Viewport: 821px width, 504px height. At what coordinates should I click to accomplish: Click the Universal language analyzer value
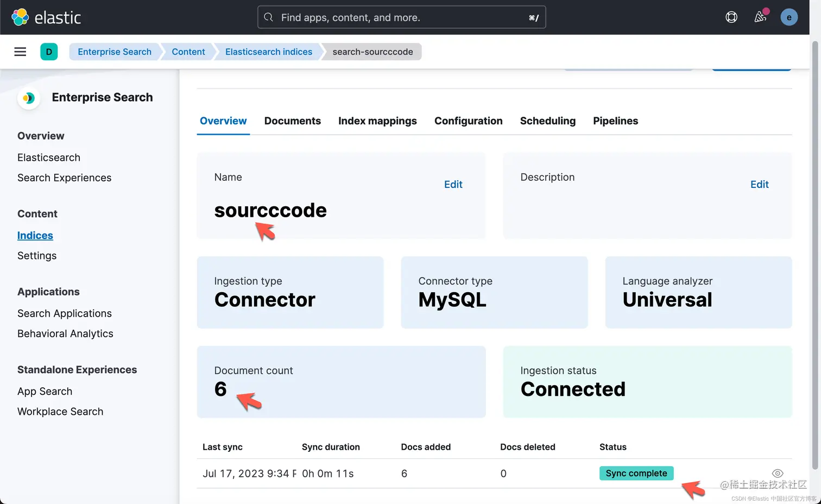(x=667, y=300)
